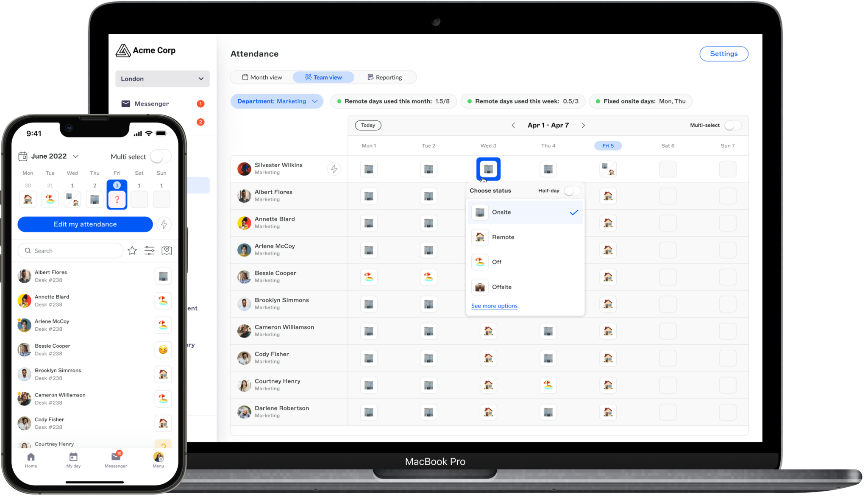Turn on Multi select on the phone

tap(161, 156)
